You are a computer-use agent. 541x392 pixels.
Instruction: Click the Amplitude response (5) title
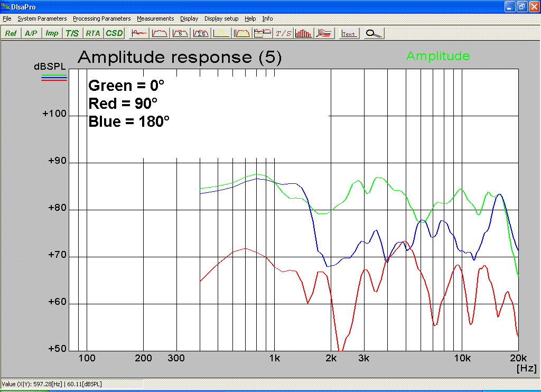pyautogui.click(x=180, y=57)
